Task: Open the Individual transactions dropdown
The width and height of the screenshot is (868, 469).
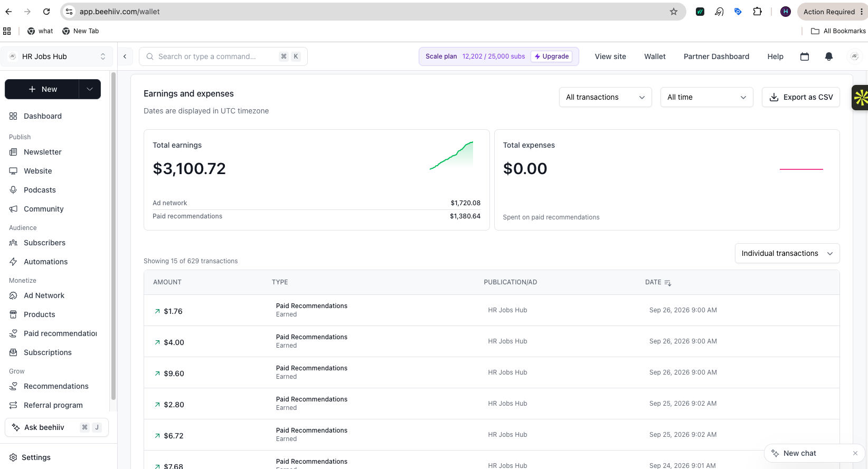Action: 787,253
